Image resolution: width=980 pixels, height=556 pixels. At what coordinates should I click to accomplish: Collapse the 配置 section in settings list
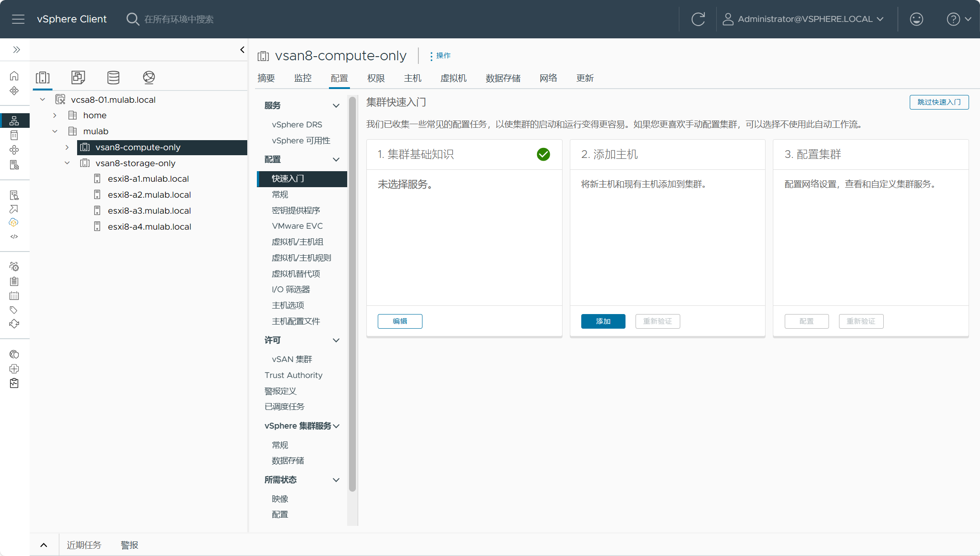pyautogui.click(x=336, y=159)
